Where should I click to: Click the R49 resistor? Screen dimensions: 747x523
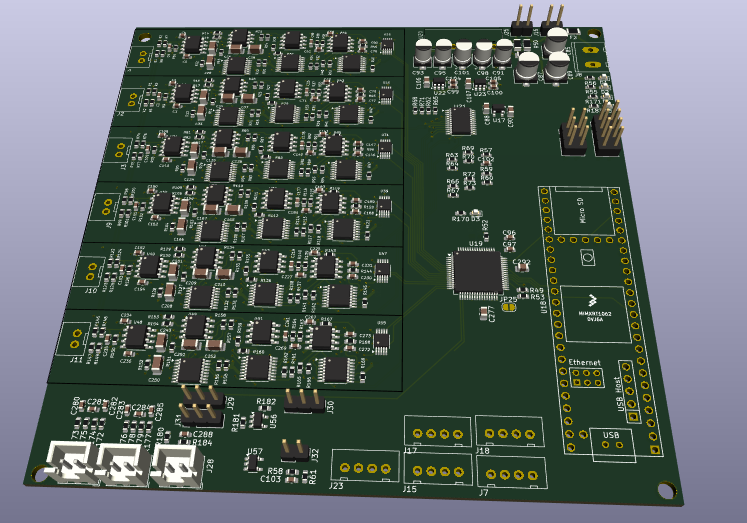523,290
